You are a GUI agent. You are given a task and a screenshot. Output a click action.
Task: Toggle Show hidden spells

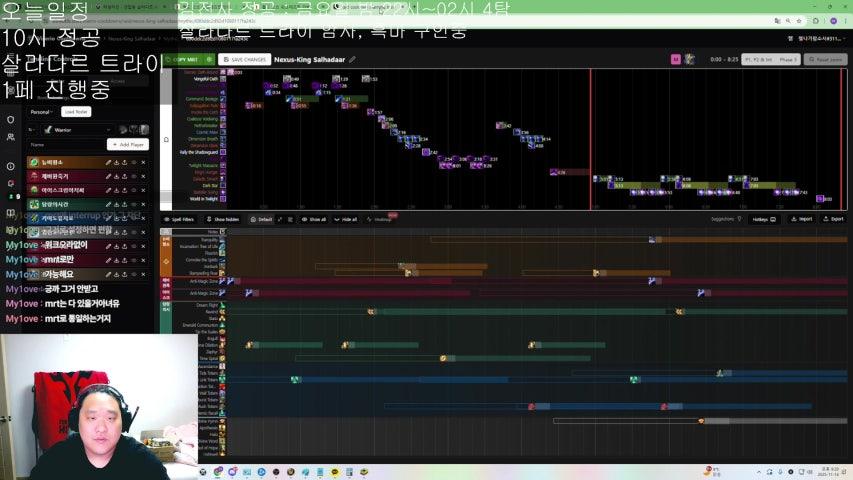(223, 219)
